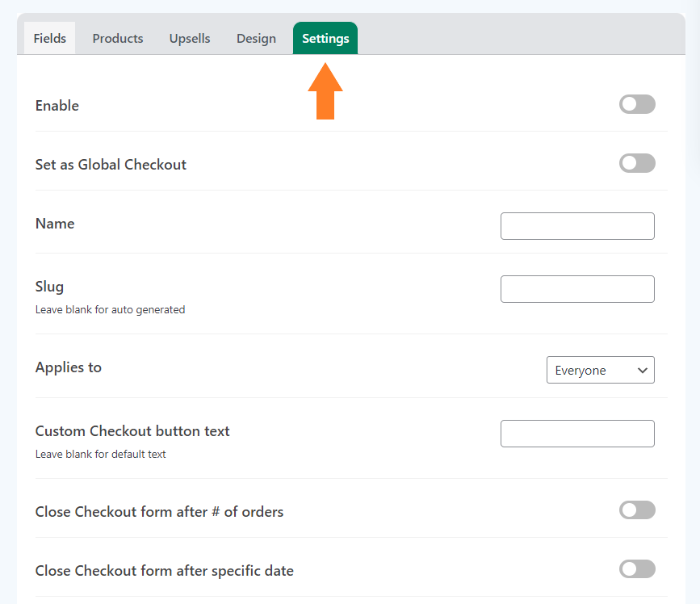
Task: Enable Close Checkout form after # of orders
Action: pyautogui.click(x=637, y=510)
